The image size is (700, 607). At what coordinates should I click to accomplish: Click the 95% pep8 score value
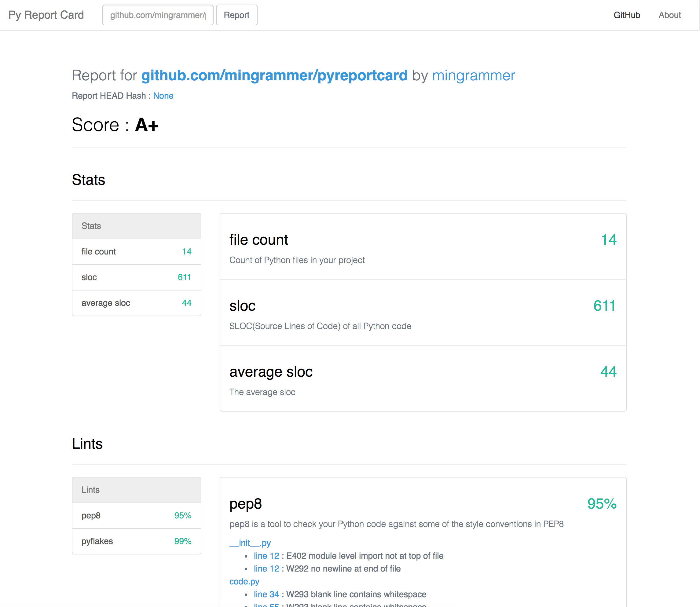point(601,504)
